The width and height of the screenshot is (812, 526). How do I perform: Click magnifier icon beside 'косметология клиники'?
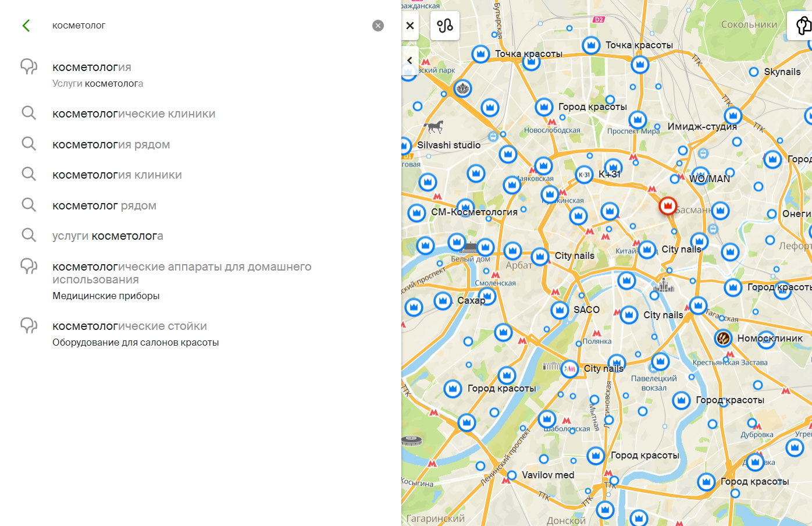29,173
